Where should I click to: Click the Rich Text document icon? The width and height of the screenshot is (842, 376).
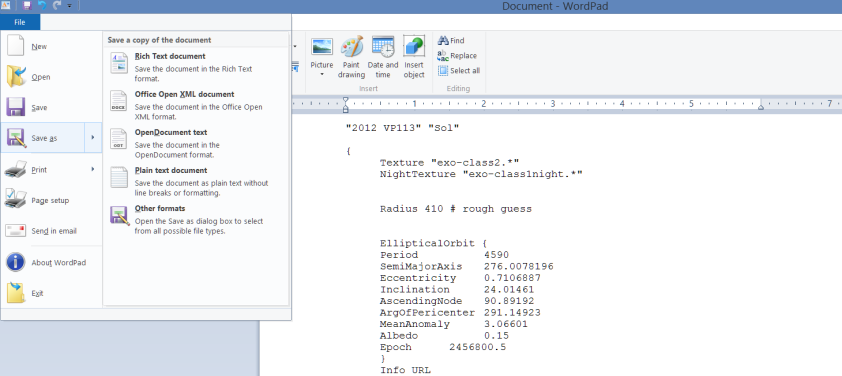pyautogui.click(x=119, y=63)
